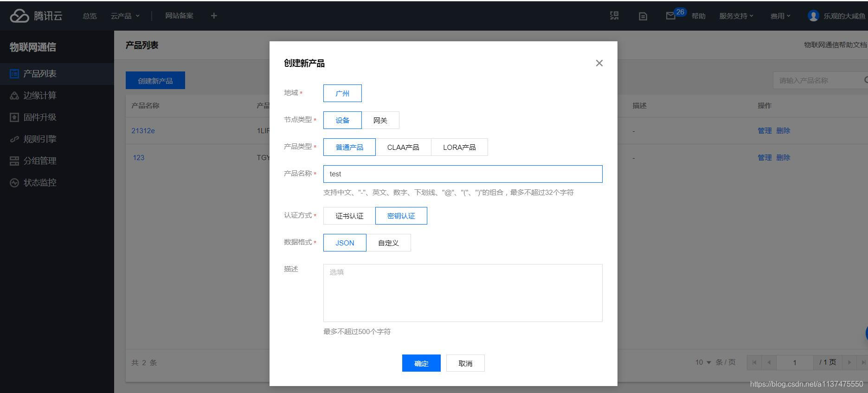Go to first page pagination icon
Screen dimensions: 868x393
[x=754, y=362]
